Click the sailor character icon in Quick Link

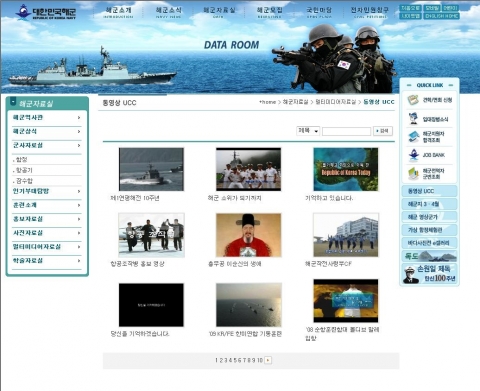[x=414, y=118]
